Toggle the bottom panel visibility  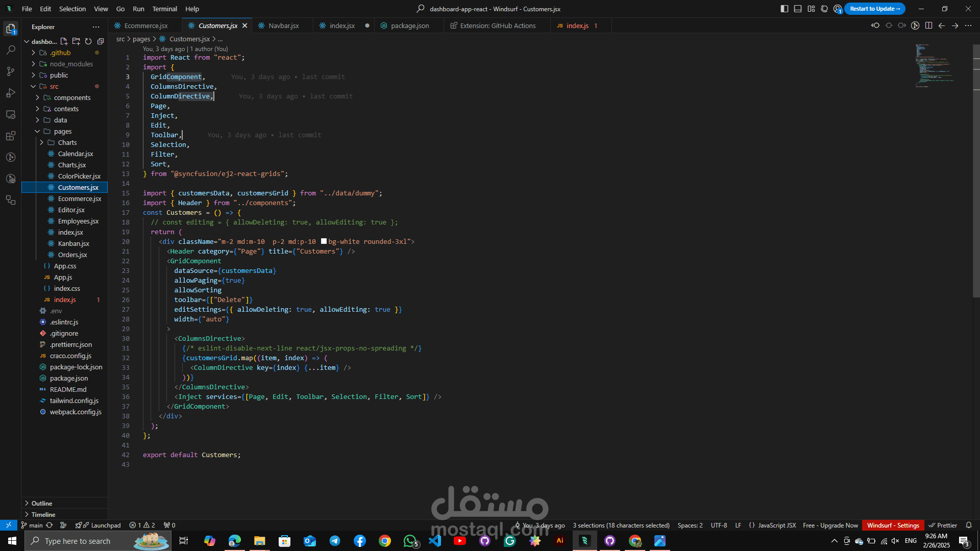click(x=798, y=9)
